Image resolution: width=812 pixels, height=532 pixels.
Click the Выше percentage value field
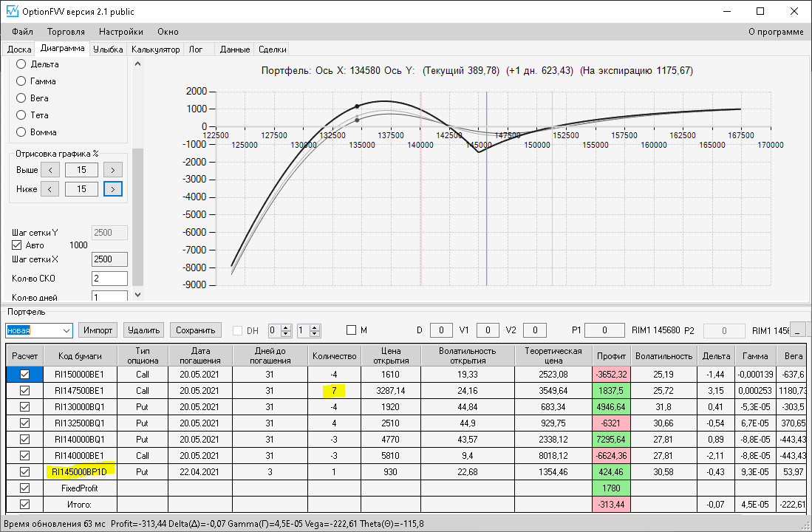click(81, 170)
